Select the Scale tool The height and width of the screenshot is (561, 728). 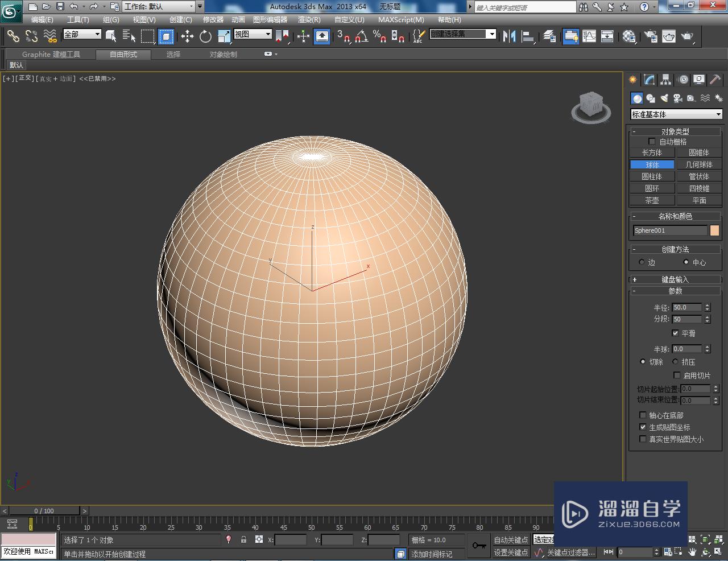224,36
